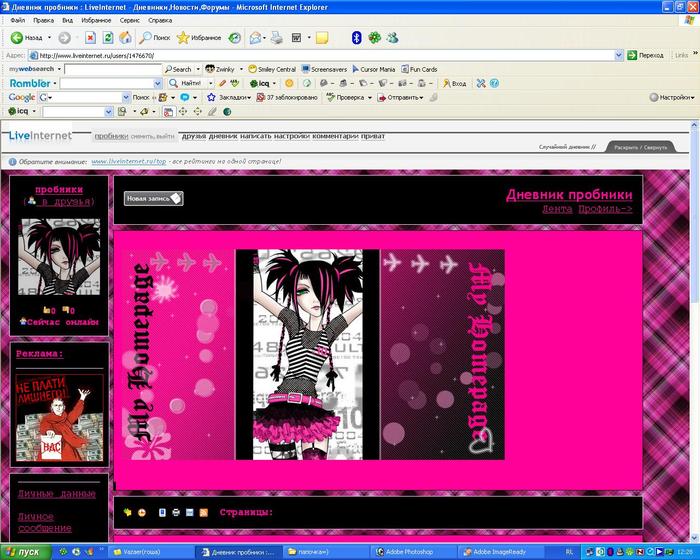
Task: Open Cursor Mania
Action: (374, 69)
